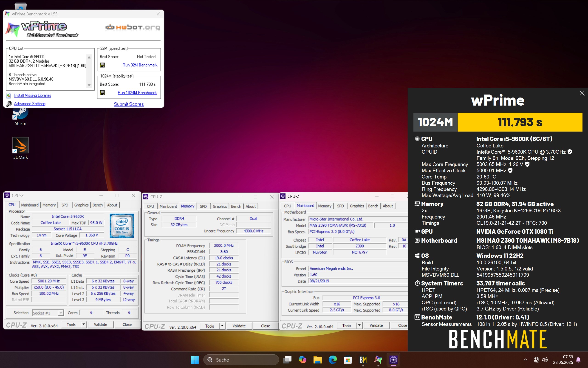Open Microsoft Store from the taskbar
The image size is (588, 368).
click(348, 360)
